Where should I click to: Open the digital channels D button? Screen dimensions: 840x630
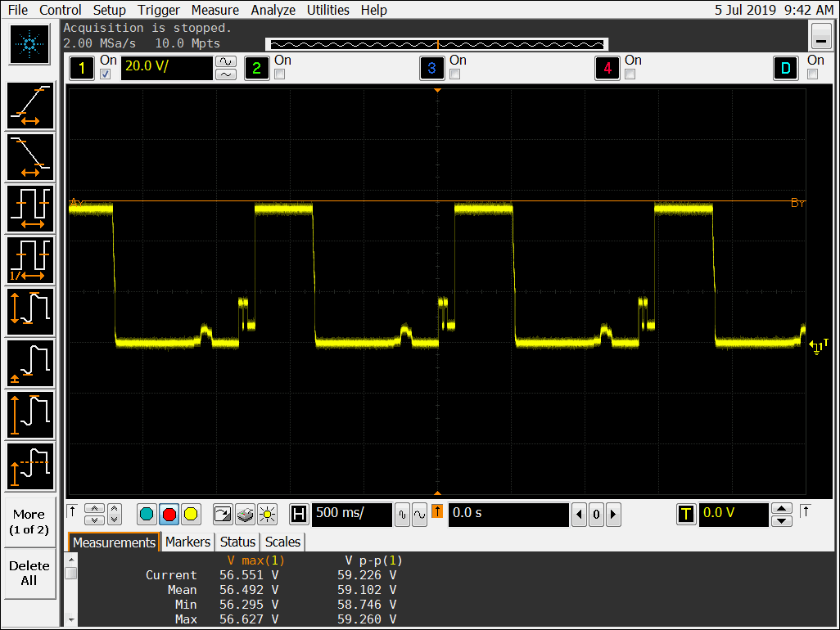coord(786,68)
